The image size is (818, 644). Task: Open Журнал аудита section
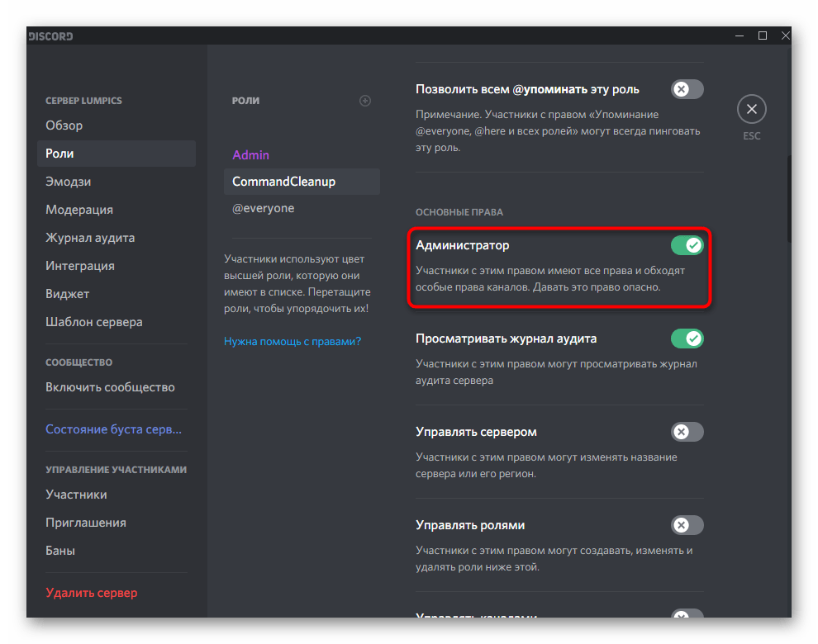(117, 238)
